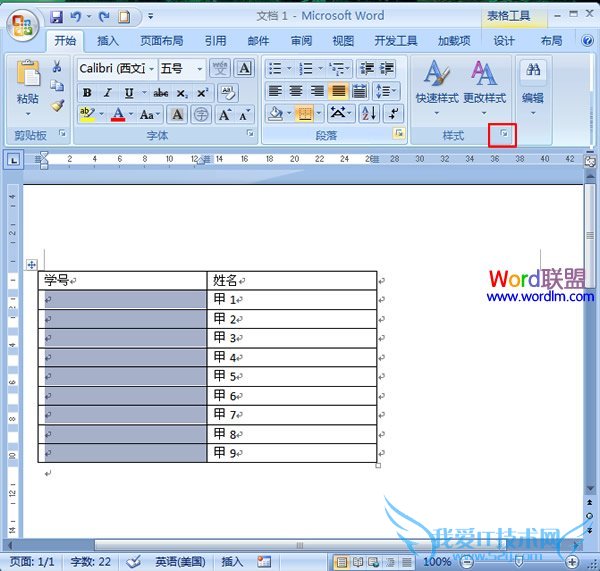The width and height of the screenshot is (600, 571).
Task: Select the Format Painter brush
Action: click(57, 104)
